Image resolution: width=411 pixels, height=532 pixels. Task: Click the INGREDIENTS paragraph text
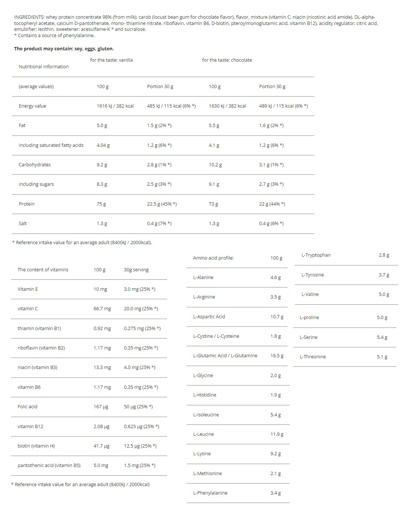pos(195,23)
